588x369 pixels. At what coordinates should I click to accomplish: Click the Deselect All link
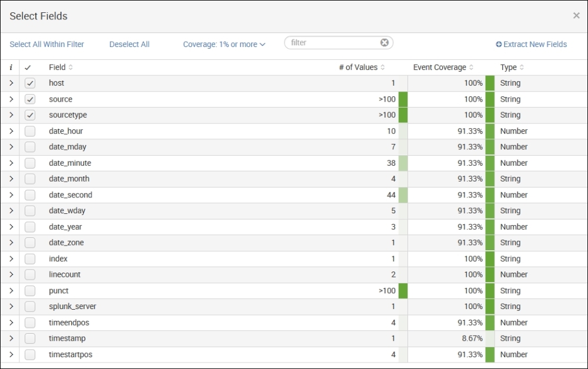(129, 45)
